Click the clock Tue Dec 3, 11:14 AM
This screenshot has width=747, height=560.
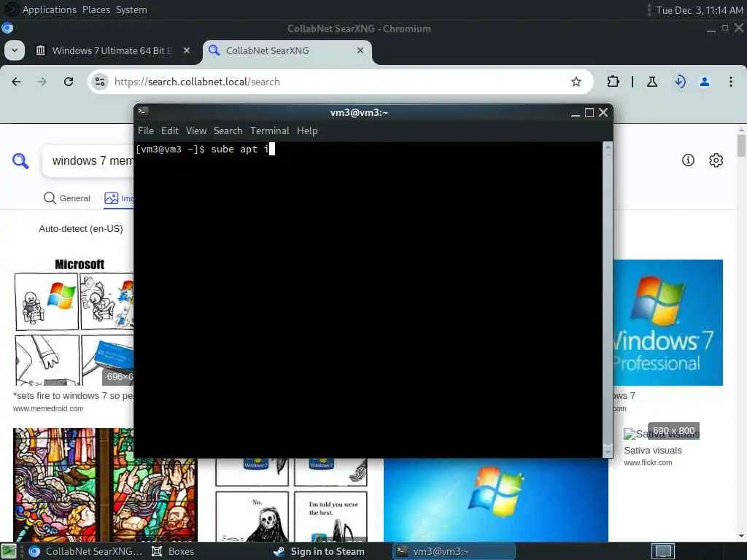point(700,10)
